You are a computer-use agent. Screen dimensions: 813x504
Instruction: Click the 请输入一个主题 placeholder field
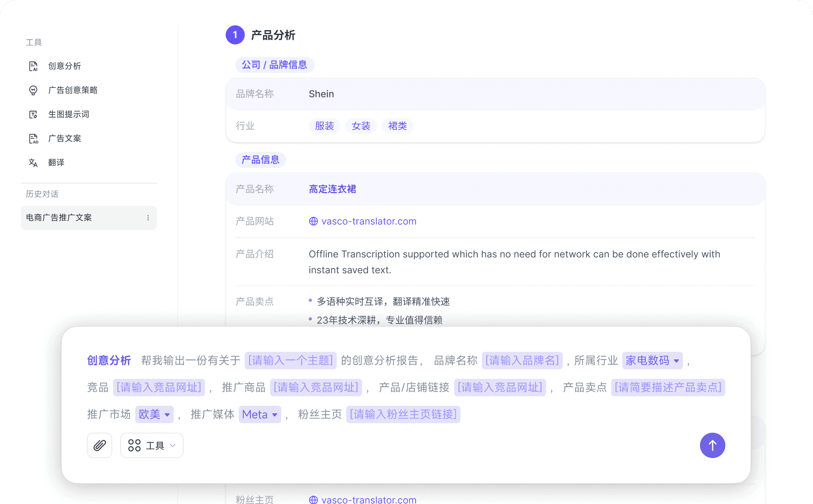click(290, 361)
